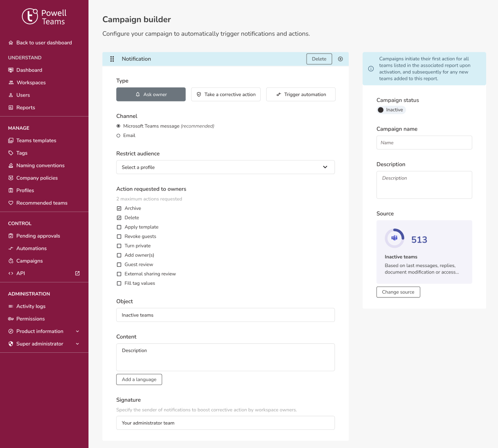Image resolution: width=498 pixels, height=448 pixels.
Task: Open API in external window icon
Action: click(x=77, y=273)
